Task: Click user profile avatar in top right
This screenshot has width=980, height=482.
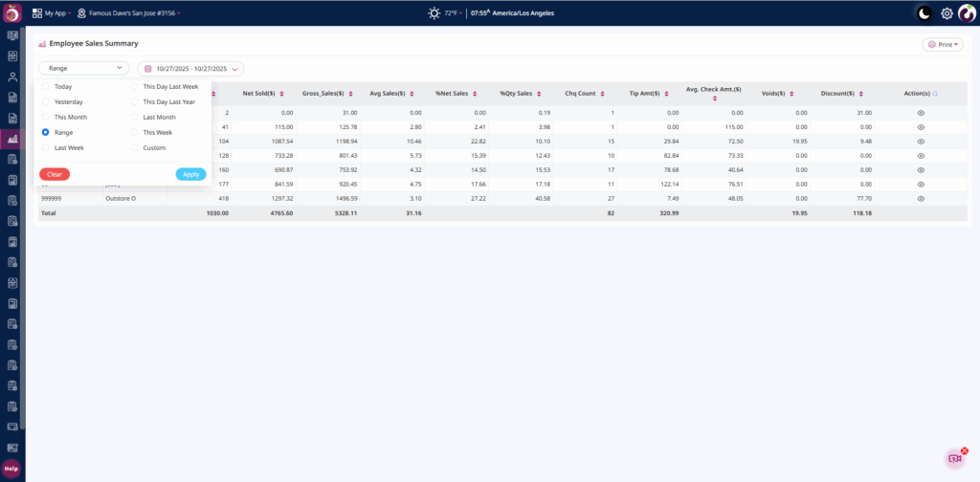Action: click(x=967, y=13)
